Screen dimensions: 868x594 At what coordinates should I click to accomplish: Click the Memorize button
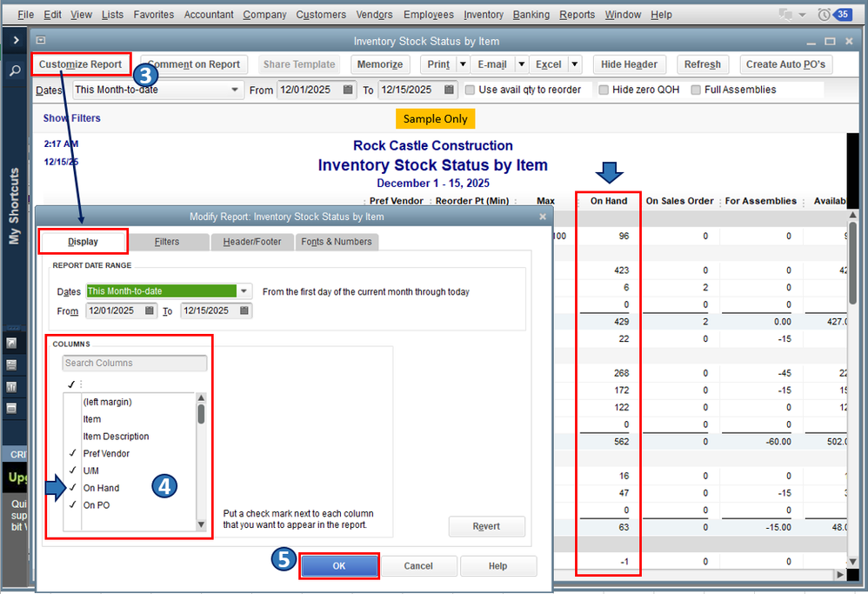pos(380,64)
